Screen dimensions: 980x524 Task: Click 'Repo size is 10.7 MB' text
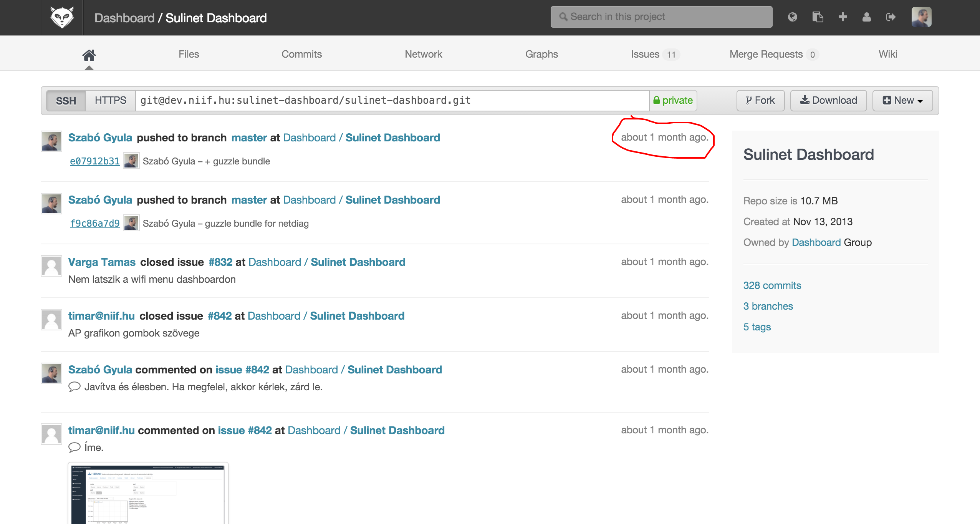point(790,201)
